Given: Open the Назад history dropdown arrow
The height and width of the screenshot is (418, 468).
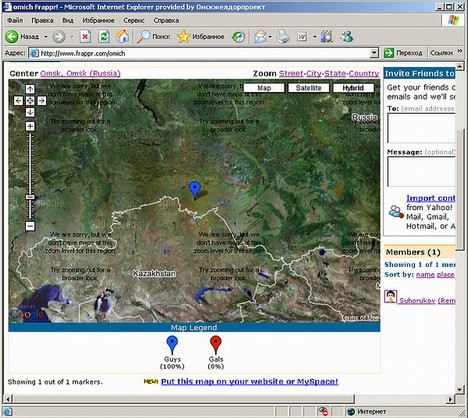Looking at the screenshot, I should (46, 37).
